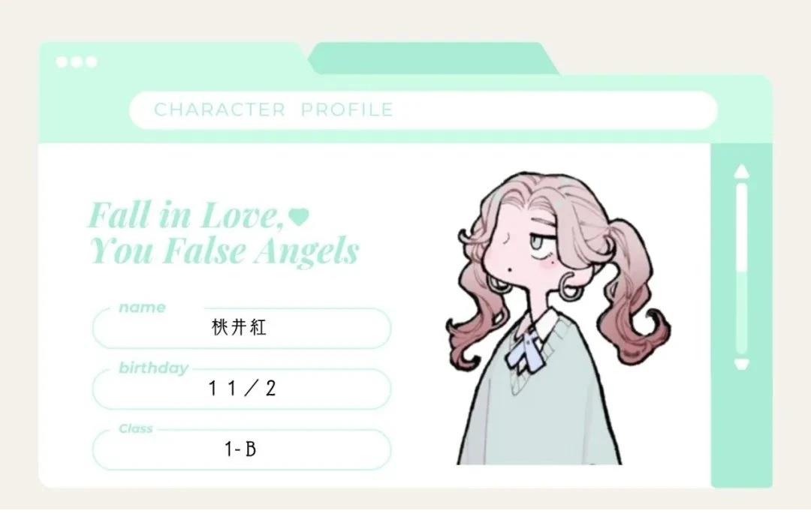Click the middle white window dot

pyautogui.click(x=77, y=62)
